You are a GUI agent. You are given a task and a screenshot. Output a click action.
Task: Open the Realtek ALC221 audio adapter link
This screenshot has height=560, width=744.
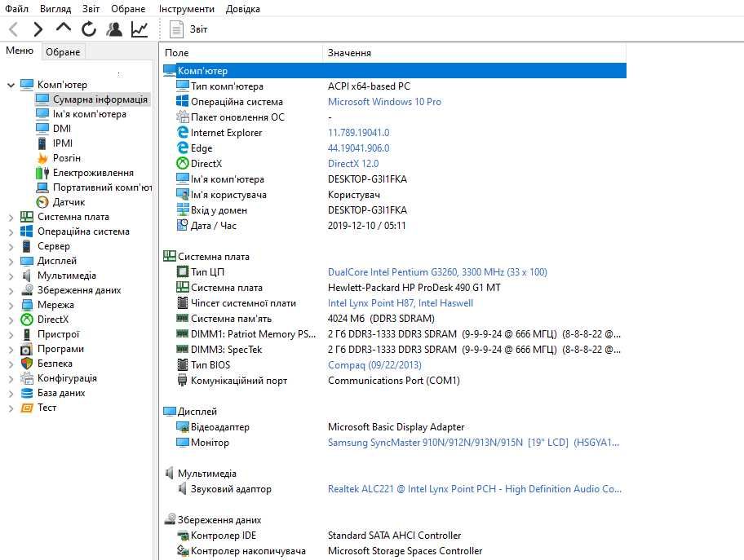point(475,489)
